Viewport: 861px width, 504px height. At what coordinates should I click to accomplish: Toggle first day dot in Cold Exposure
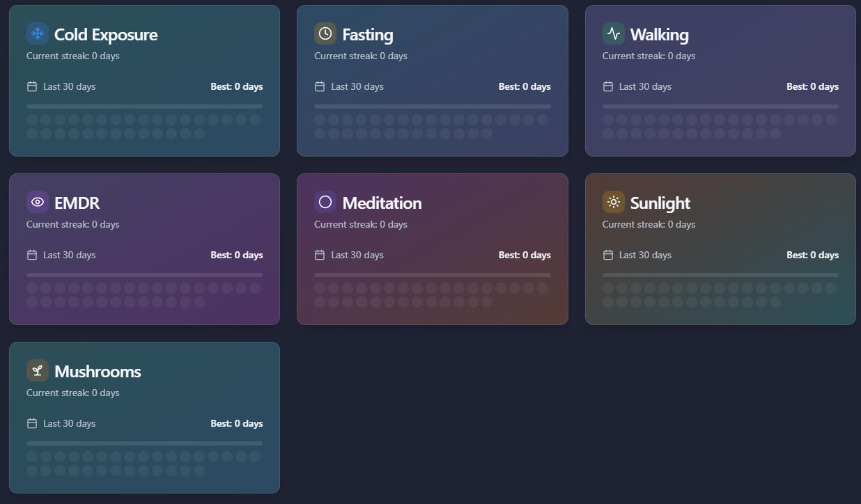32,120
